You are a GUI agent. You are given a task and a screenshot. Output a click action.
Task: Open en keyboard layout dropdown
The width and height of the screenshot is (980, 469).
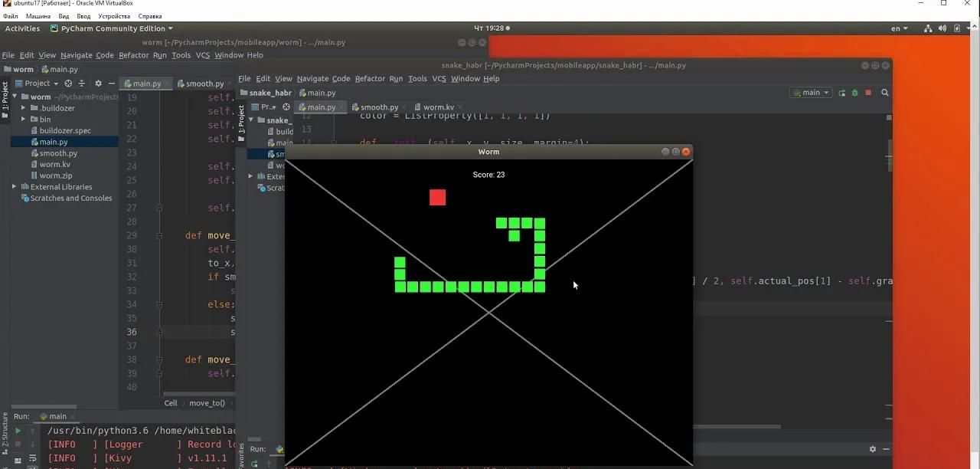click(899, 28)
